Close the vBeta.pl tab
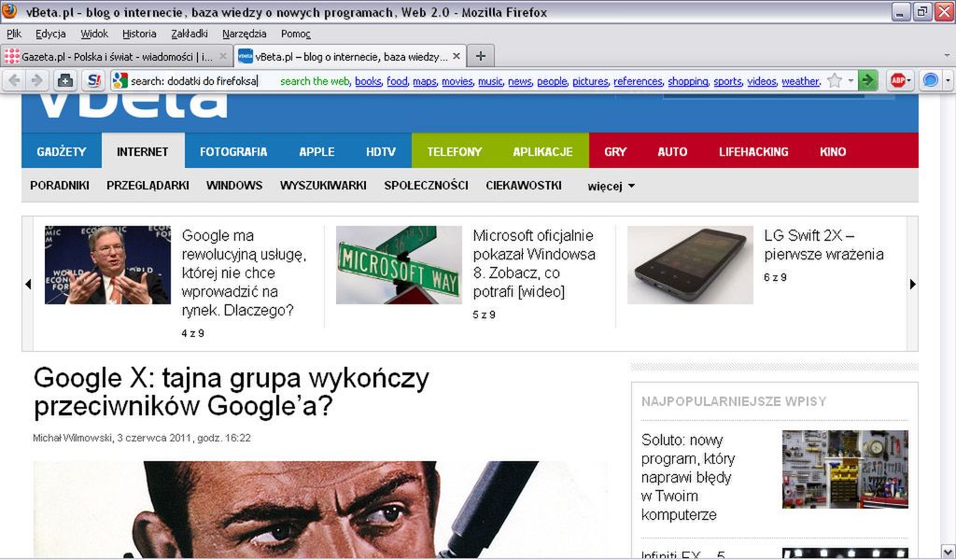956x560 pixels. coord(456,56)
